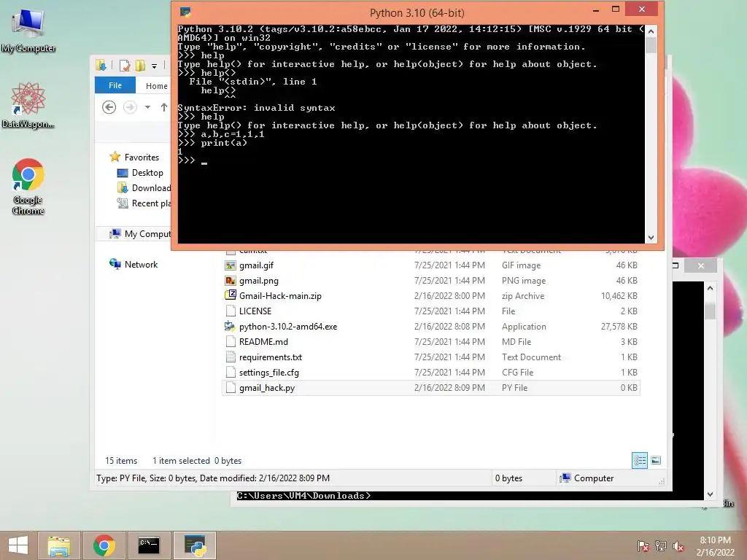Screen dimensions: 747x560
Task: Switch Explorer to large icons view
Action: [656, 460]
